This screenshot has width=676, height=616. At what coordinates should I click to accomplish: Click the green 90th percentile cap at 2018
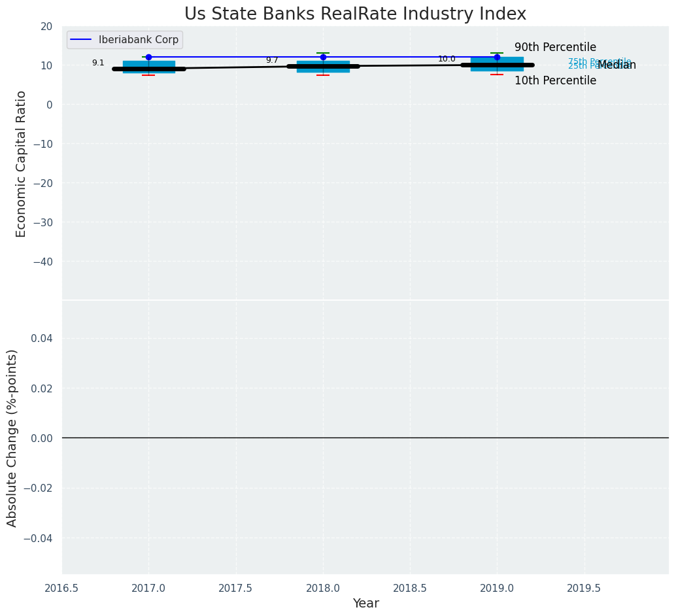pos(323,53)
